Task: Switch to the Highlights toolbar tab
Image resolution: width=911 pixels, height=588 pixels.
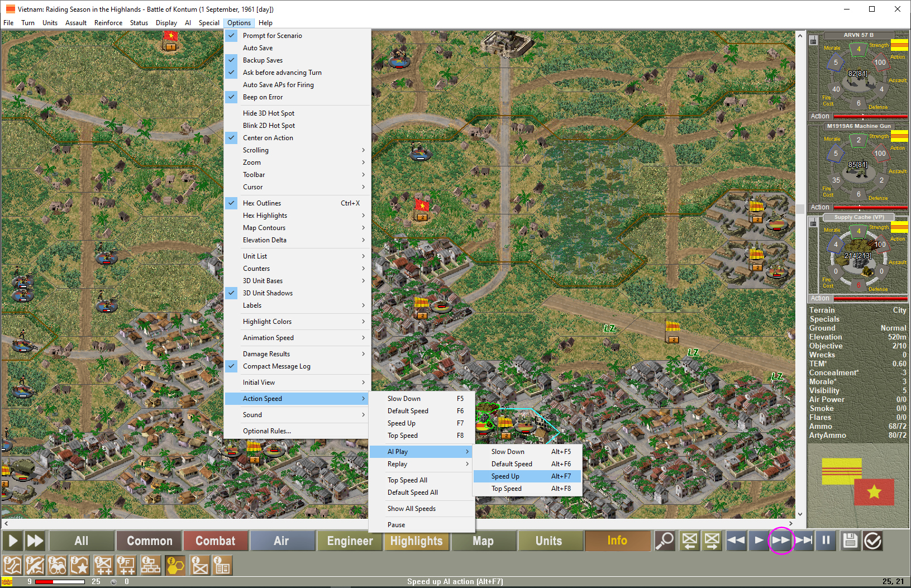Action: coord(417,541)
